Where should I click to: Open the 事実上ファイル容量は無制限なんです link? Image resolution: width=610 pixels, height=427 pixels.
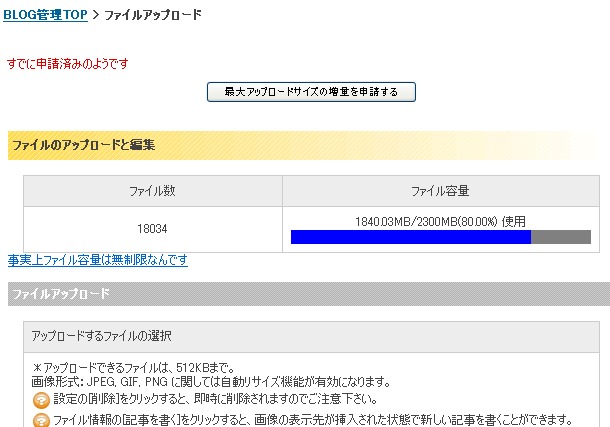tap(98, 261)
